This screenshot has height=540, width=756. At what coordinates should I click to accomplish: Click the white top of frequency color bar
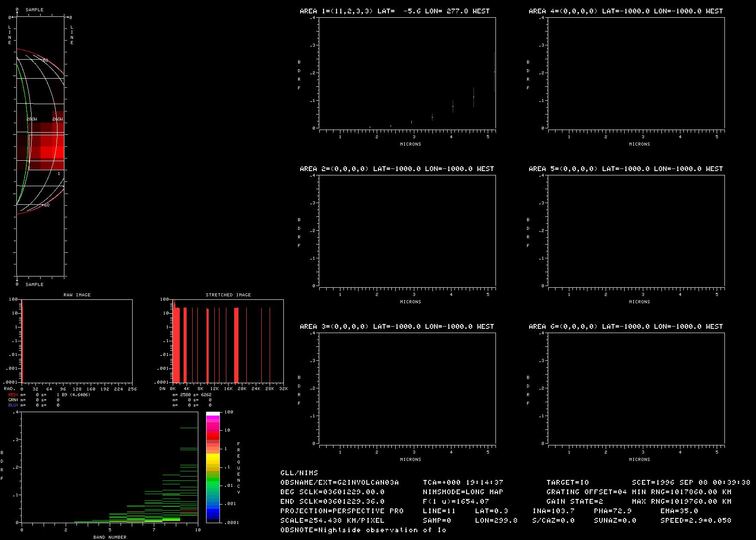click(x=213, y=414)
